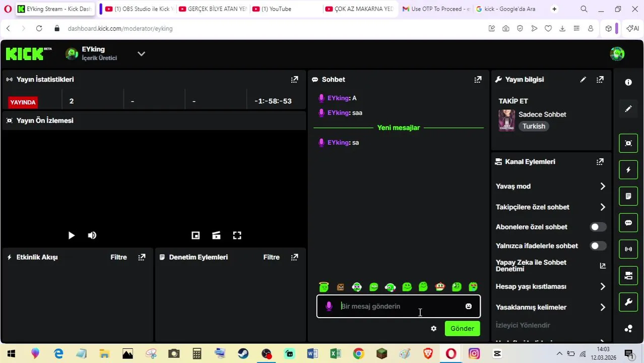The height and width of the screenshot is (363, 644).
Task: Expand the Yavaş mod settings
Action: click(x=603, y=187)
